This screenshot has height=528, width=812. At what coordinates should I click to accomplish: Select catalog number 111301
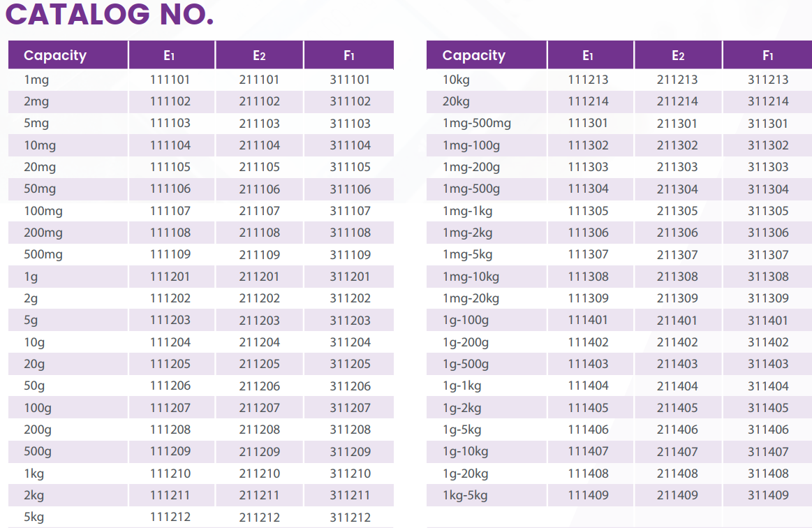(588, 123)
